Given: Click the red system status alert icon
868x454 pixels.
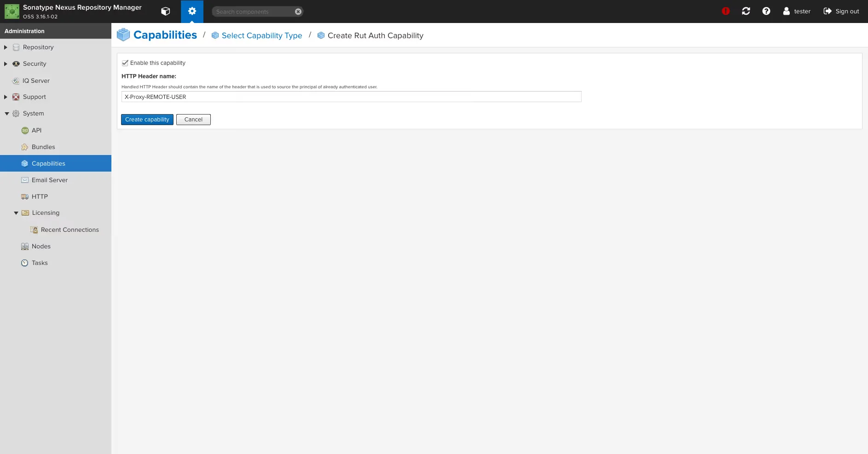Looking at the screenshot, I should (x=726, y=11).
